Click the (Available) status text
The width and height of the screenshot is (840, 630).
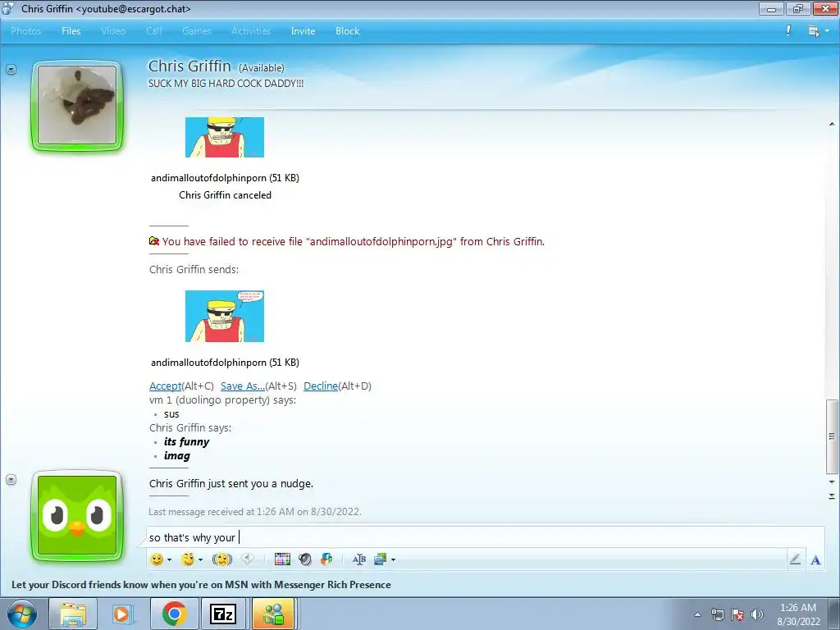coord(262,68)
